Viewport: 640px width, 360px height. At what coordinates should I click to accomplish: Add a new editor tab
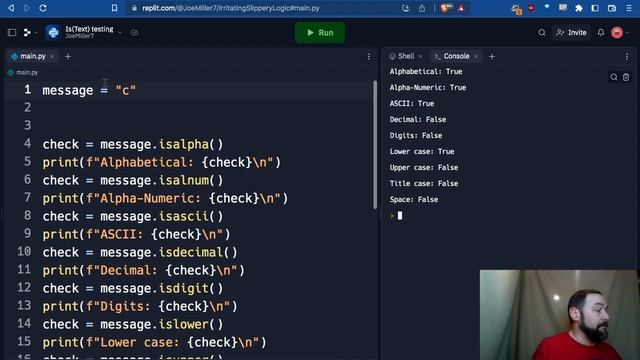click(x=68, y=56)
